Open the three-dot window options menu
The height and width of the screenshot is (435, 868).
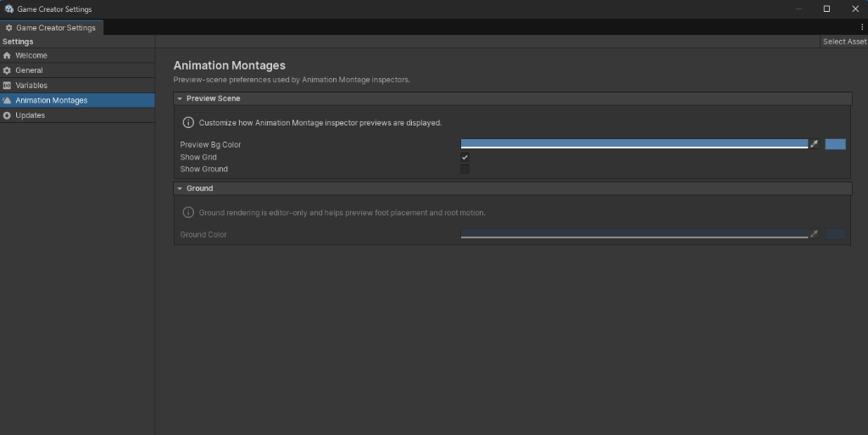862,26
